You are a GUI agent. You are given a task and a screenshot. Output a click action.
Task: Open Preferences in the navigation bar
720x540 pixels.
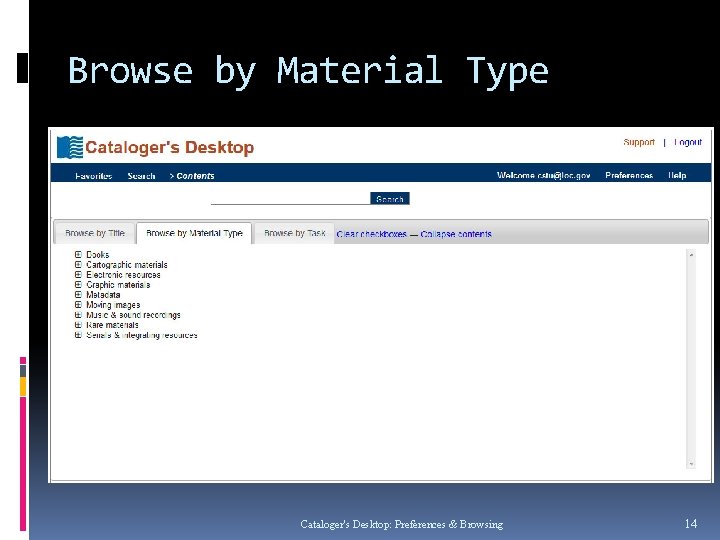[629, 175]
